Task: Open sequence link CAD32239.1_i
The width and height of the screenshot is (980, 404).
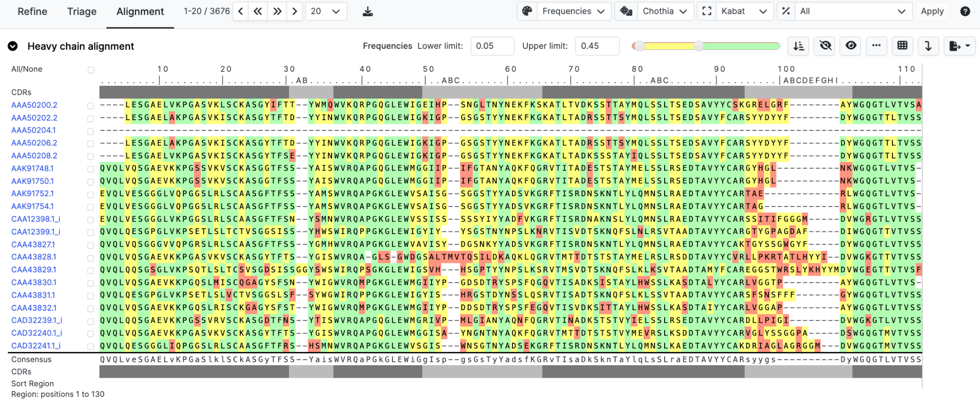Action: (x=37, y=320)
